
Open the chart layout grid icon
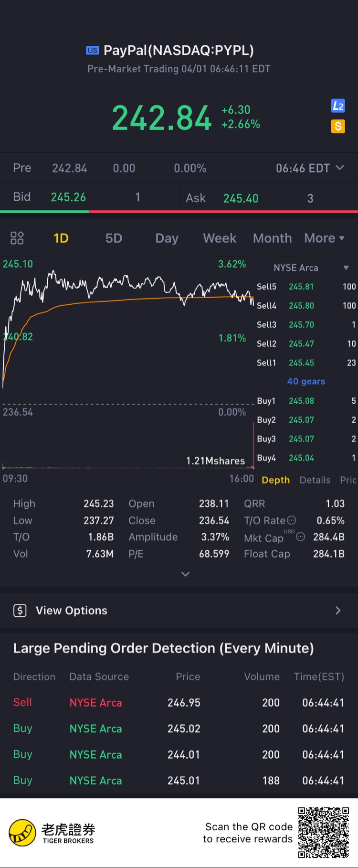17,238
